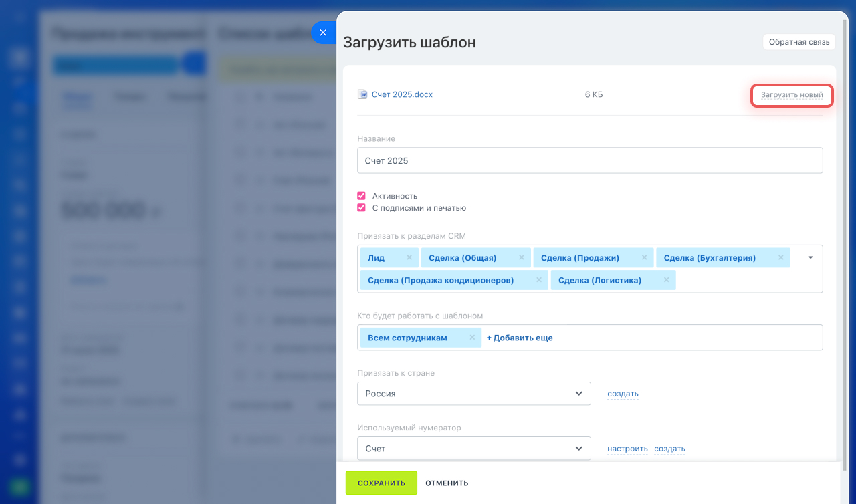The height and width of the screenshot is (504, 856).
Task: Close the template upload side panel
Action: (323, 32)
